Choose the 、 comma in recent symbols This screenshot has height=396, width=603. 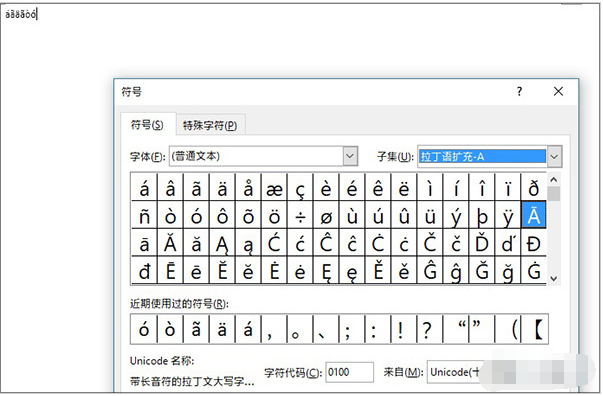click(x=326, y=329)
